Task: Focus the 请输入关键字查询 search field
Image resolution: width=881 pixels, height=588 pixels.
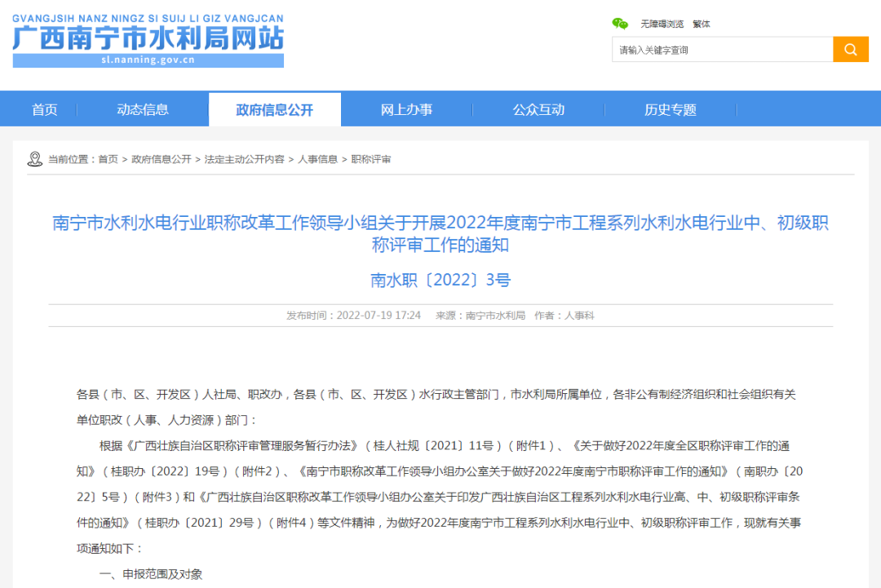Action: point(723,50)
